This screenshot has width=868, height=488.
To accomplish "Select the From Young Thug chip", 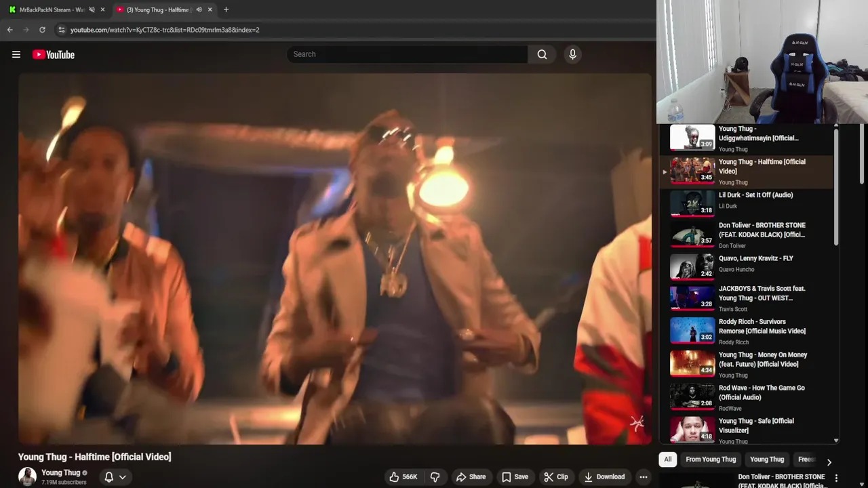I will pyautogui.click(x=711, y=459).
